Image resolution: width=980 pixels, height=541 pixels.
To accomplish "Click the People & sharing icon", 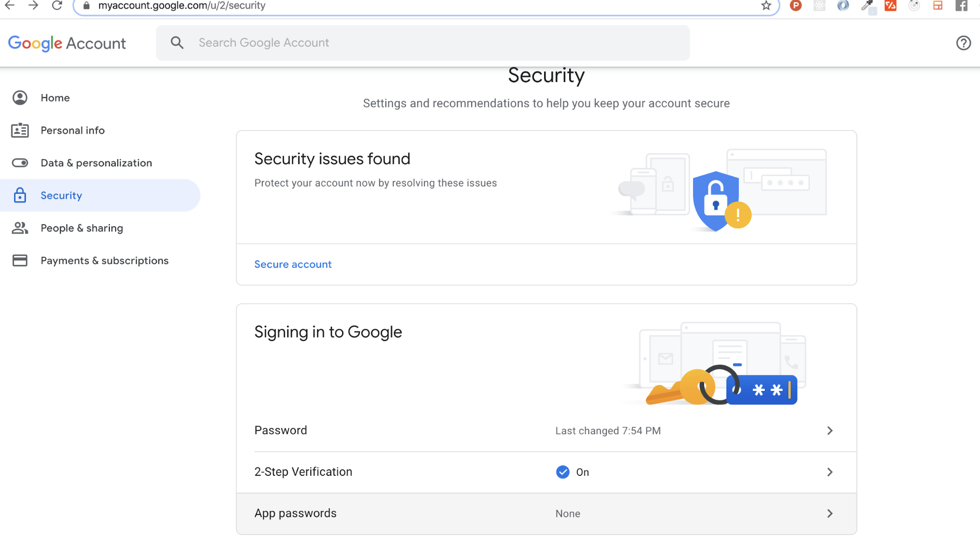I will (20, 228).
